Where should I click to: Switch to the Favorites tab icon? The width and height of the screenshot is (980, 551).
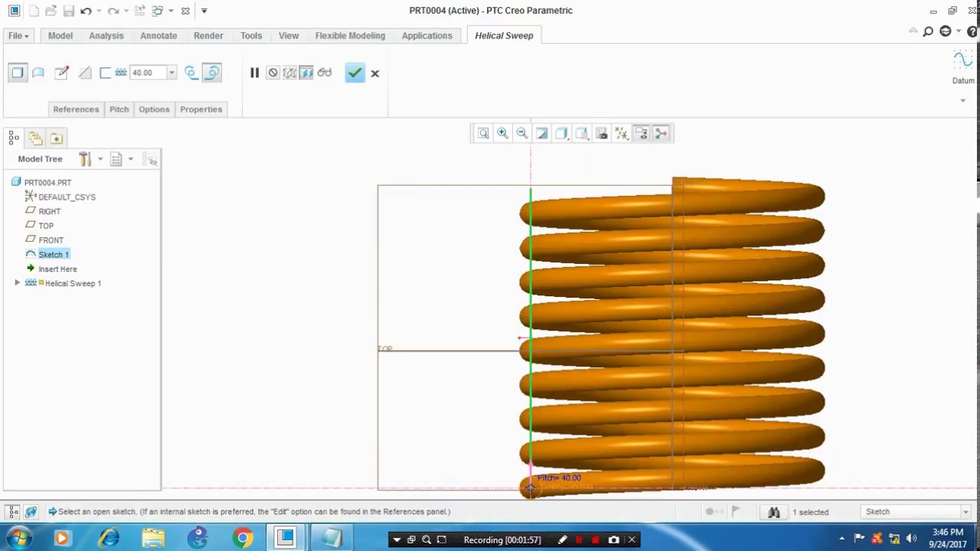[57, 139]
